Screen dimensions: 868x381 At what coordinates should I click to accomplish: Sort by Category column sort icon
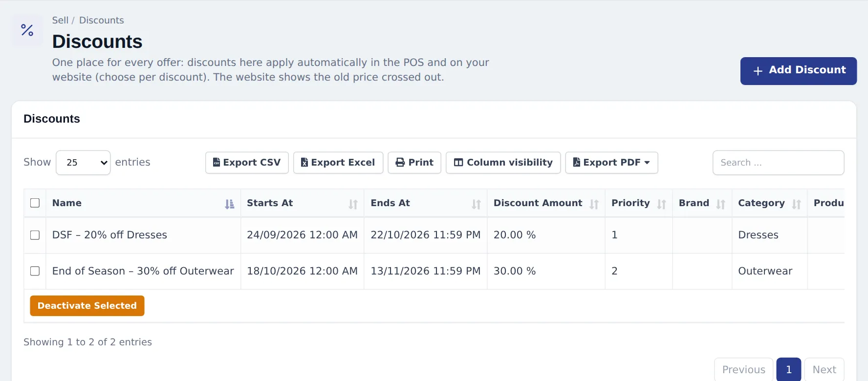pyautogui.click(x=796, y=204)
